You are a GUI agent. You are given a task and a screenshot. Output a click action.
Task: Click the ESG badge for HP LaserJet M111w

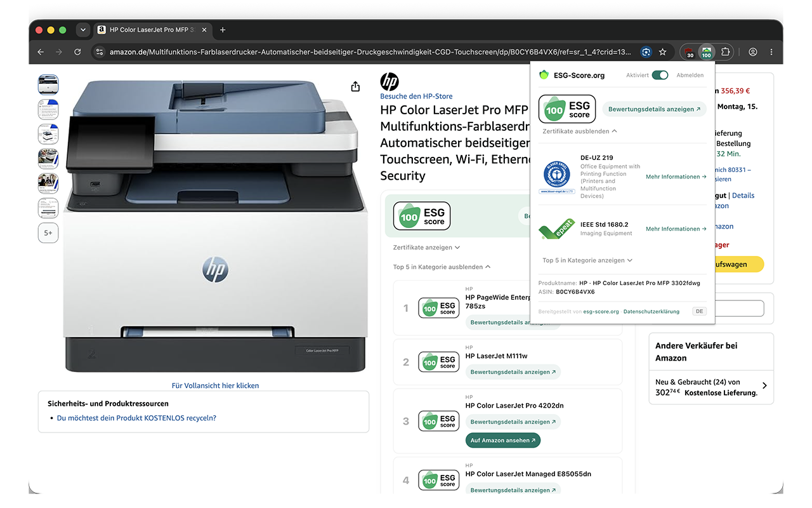[438, 362]
